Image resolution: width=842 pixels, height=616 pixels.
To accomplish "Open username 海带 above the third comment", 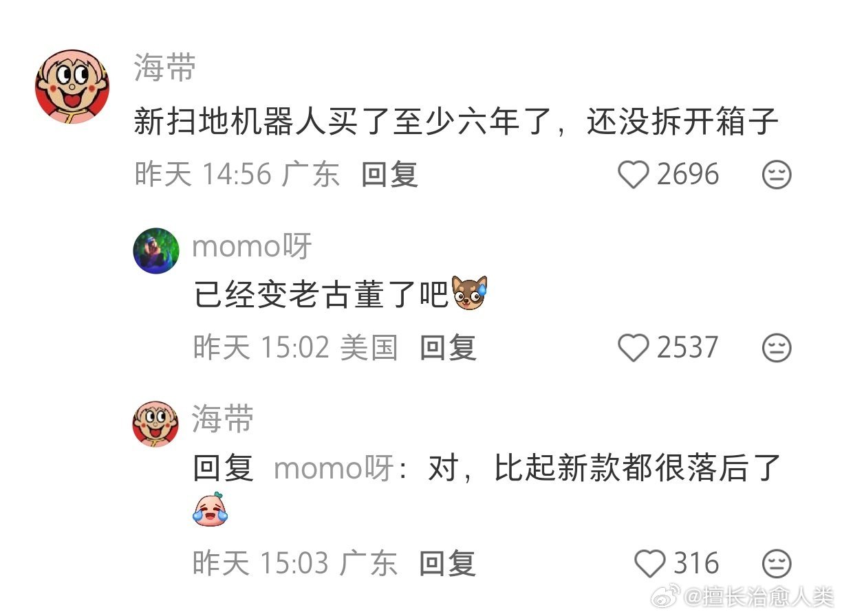I will click(223, 419).
